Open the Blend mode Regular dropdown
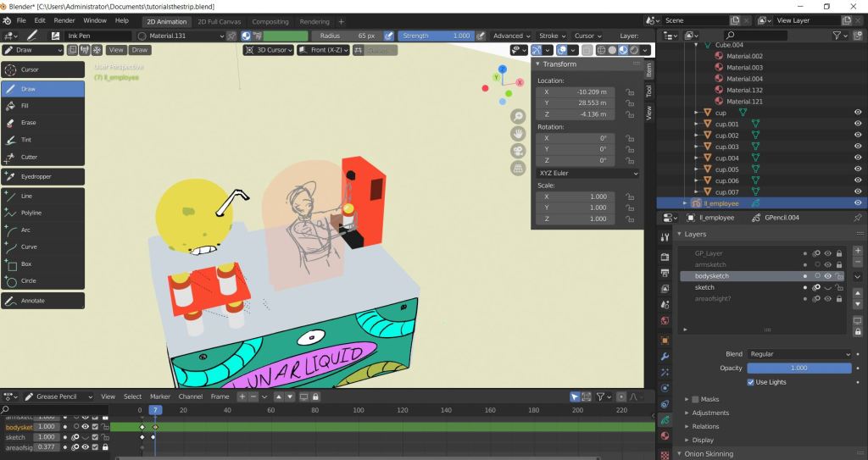Screen dimensions: 868x460 click(x=799, y=354)
